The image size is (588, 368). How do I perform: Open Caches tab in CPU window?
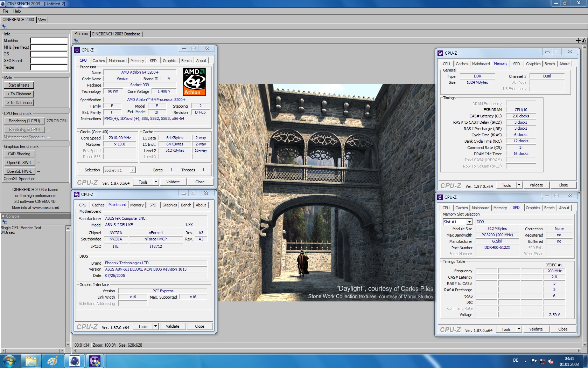pyautogui.click(x=99, y=61)
